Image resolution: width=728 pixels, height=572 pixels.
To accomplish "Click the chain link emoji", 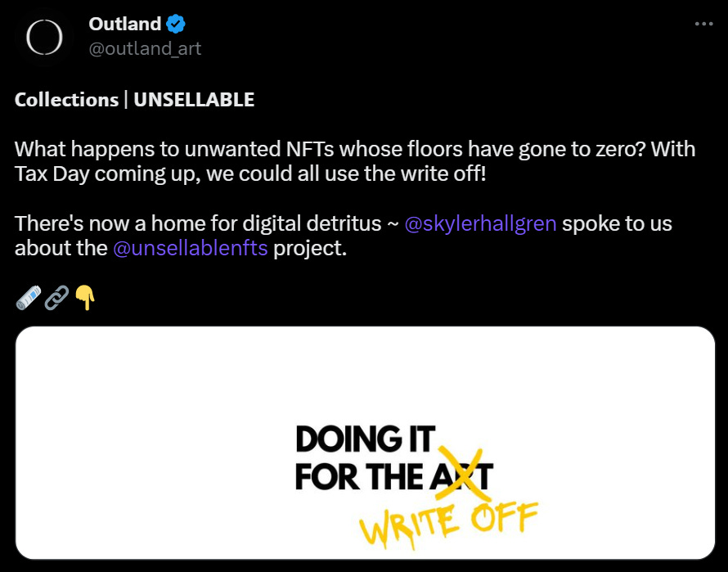I will [x=56, y=298].
